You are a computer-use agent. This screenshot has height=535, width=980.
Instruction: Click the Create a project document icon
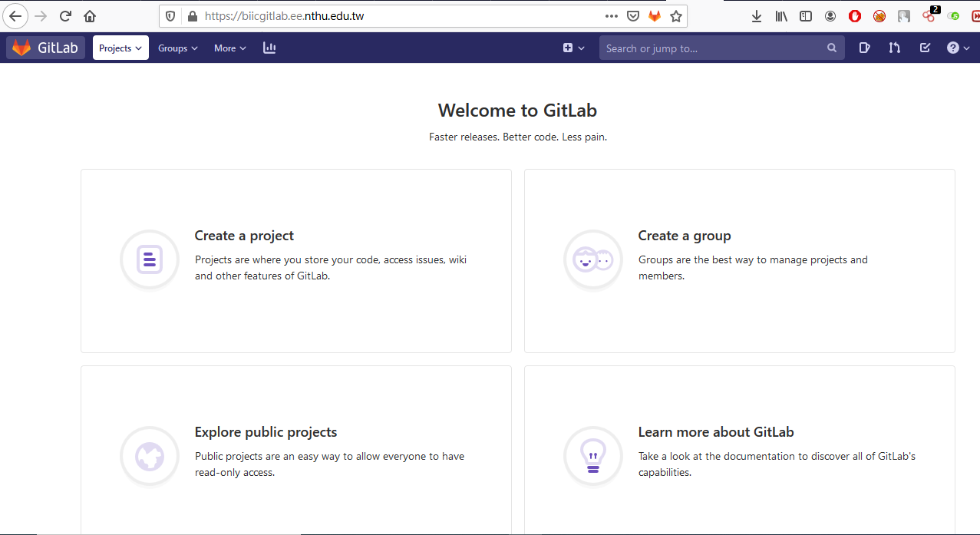coord(150,259)
